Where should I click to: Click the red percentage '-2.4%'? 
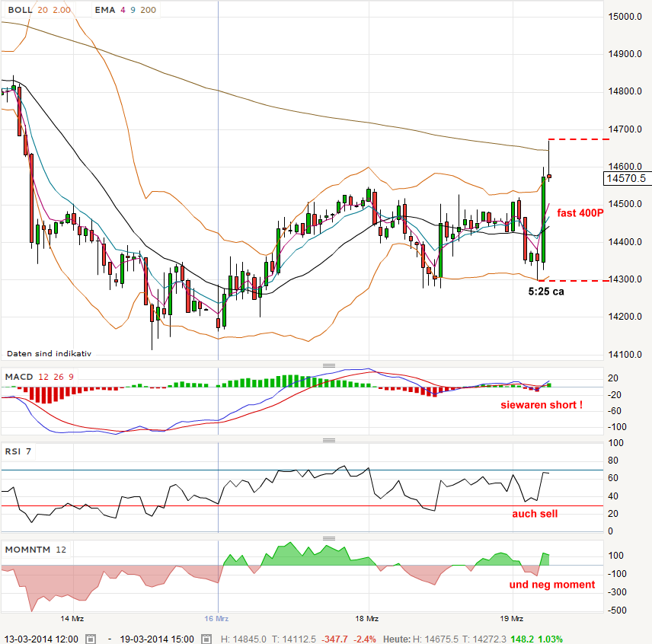coord(365,639)
